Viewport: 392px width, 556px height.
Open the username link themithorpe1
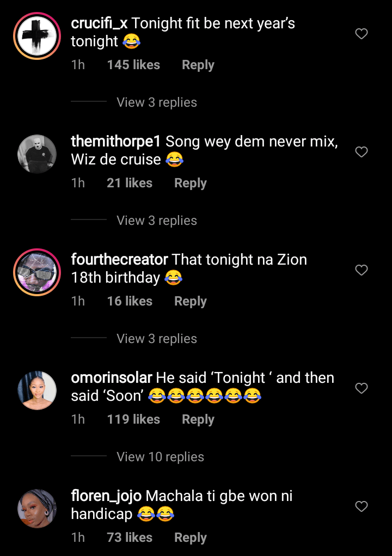[116, 142]
